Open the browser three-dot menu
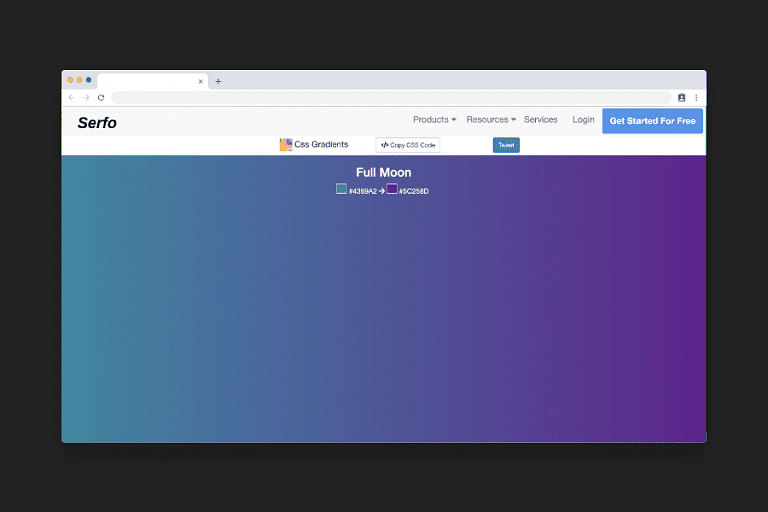Screen dimensions: 768x512 coord(696,98)
